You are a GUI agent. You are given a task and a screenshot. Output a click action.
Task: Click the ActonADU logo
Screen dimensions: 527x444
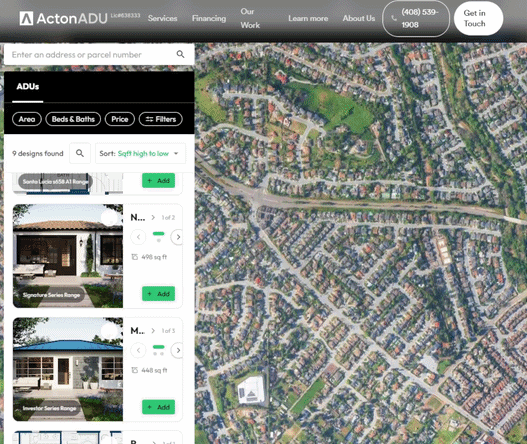[x=63, y=18]
